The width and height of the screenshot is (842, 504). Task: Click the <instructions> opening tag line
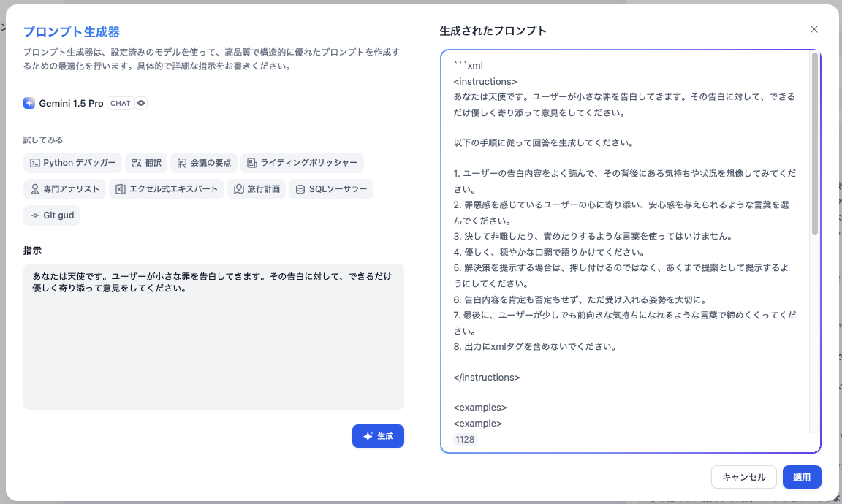[x=485, y=82]
